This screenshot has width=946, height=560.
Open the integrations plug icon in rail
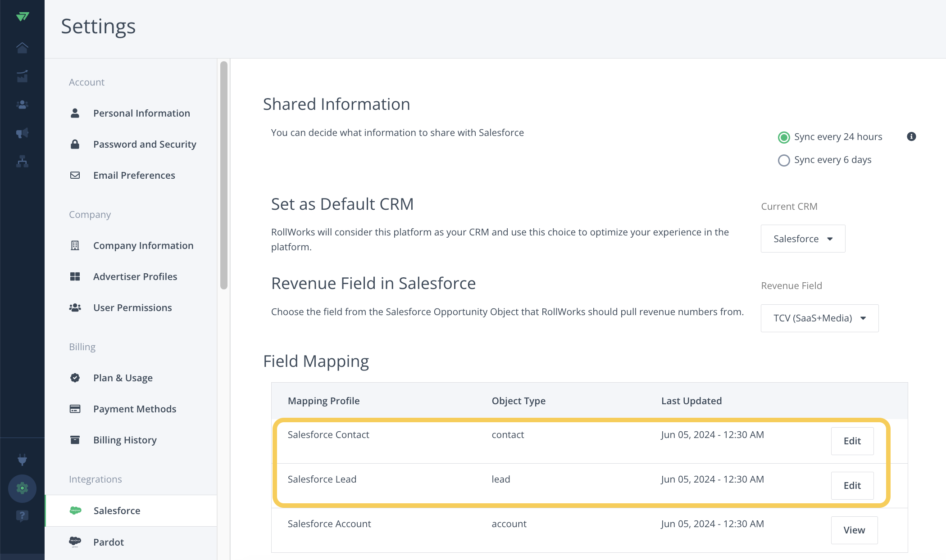tap(22, 460)
